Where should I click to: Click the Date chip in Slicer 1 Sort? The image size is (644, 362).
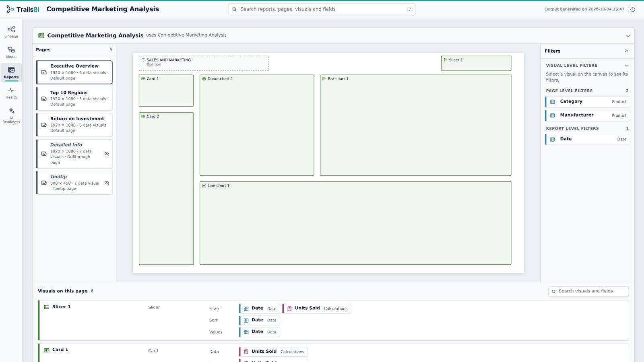click(x=260, y=320)
